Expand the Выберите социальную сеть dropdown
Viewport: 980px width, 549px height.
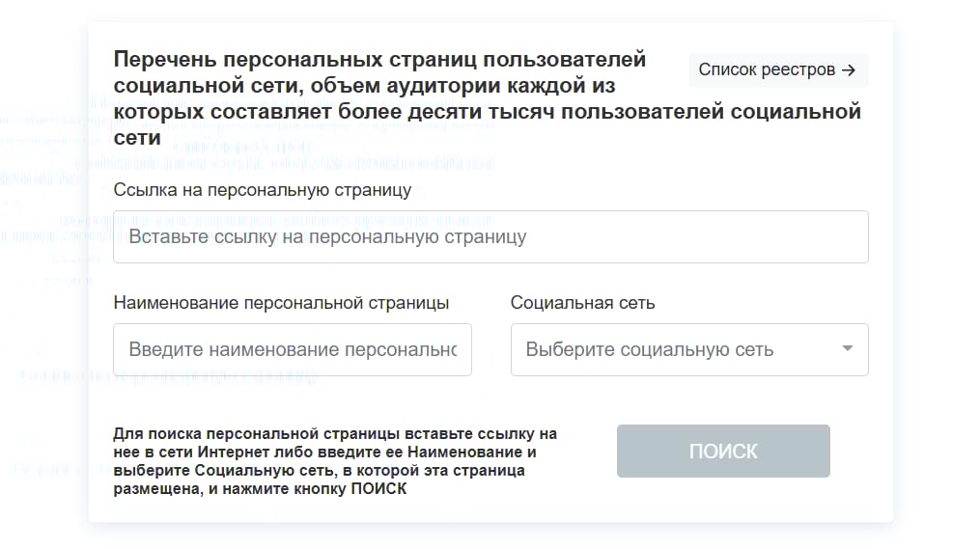click(x=676, y=349)
